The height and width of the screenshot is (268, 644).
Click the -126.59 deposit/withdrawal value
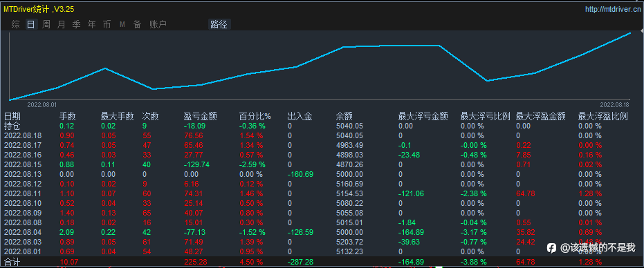[300, 232]
